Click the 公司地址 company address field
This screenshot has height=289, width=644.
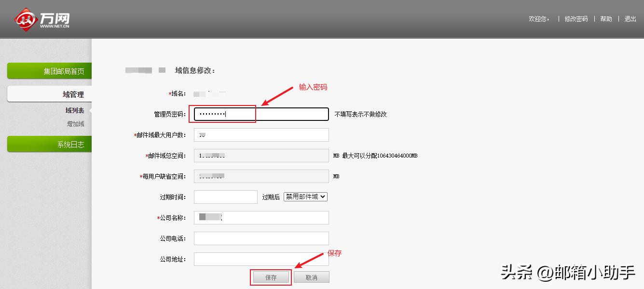260,259
